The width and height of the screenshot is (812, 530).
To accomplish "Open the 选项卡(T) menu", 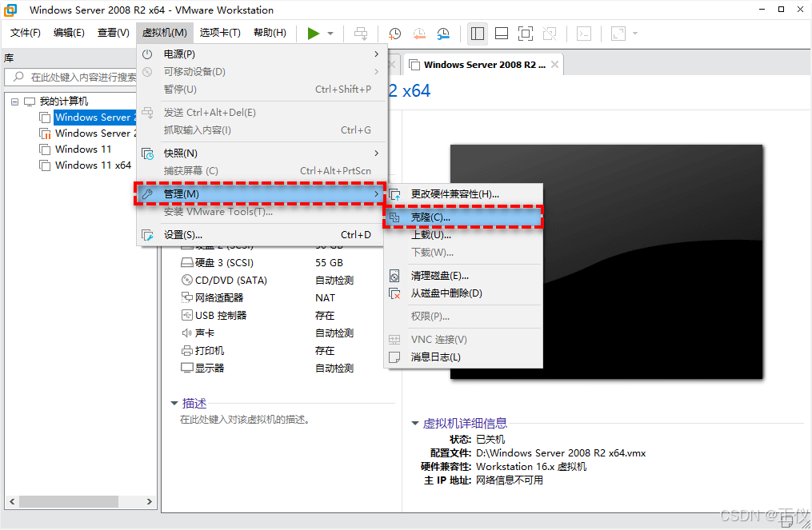I will 220,33.
